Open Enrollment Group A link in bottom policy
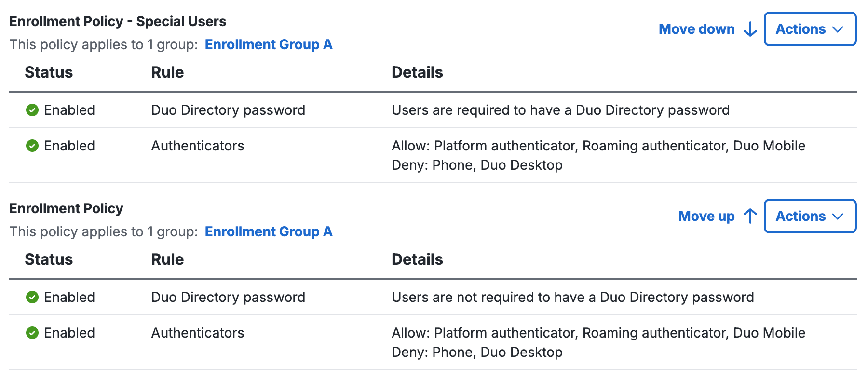Screen dimensions: 868x380 (269, 232)
